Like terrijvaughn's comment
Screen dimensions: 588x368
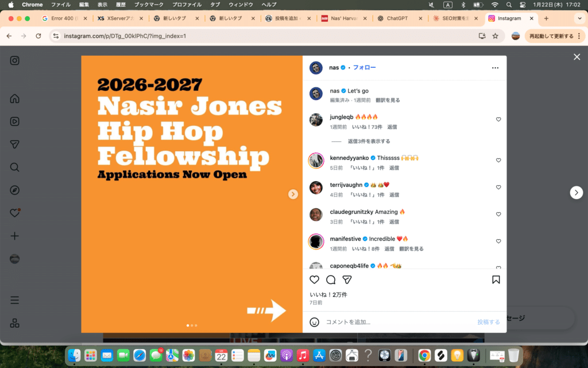pos(498,187)
